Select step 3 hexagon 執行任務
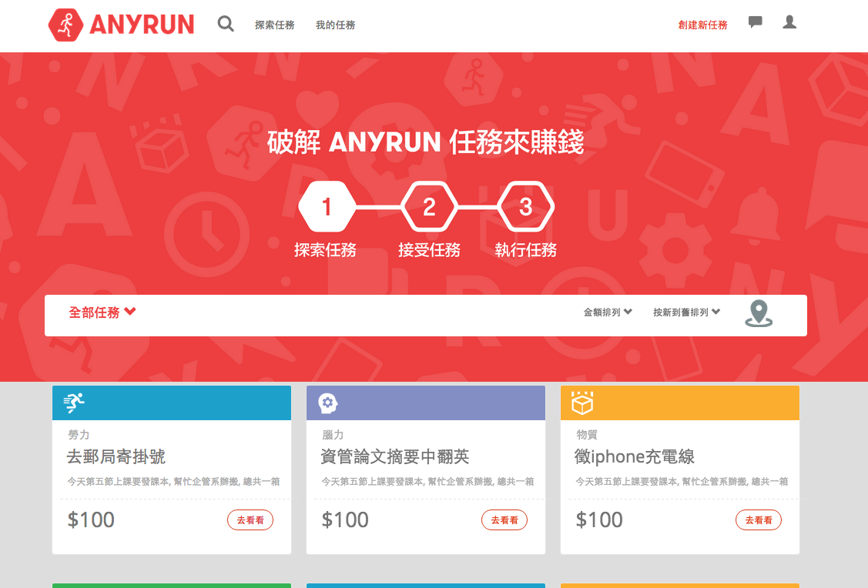Screen dimensions: 868x588 (526, 206)
